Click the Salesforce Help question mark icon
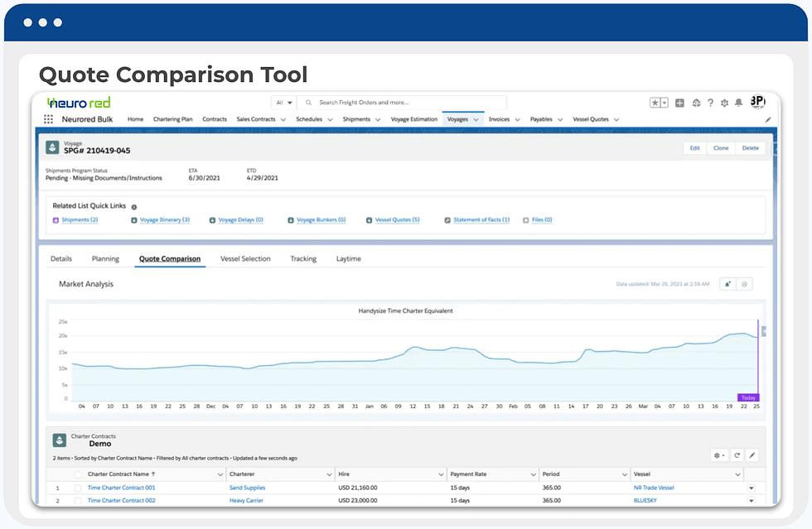The image size is (812, 529). tap(711, 103)
